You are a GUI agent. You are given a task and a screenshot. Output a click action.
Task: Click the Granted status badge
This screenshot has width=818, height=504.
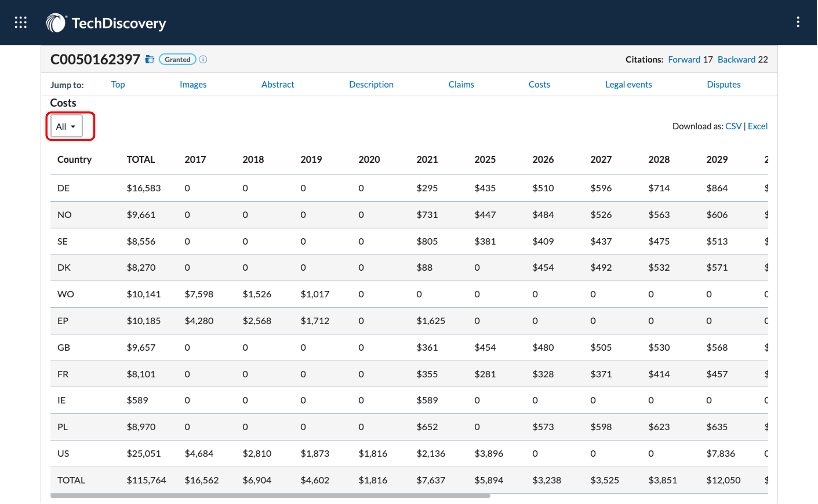point(177,59)
